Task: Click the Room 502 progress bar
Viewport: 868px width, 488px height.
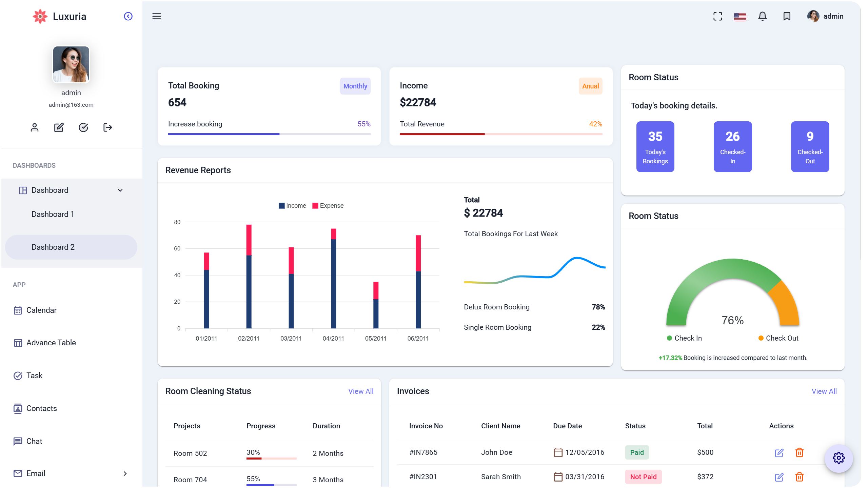Action: (x=271, y=458)
